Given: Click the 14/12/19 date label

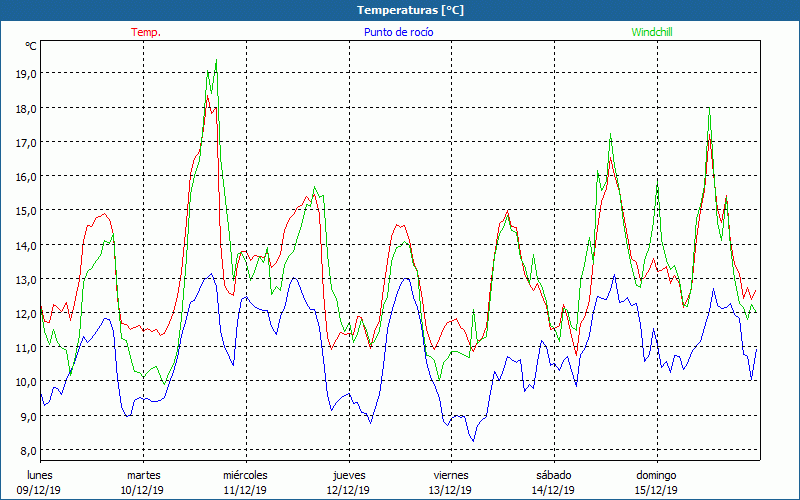Looking at the screenshot, I should tap(553, 490).
